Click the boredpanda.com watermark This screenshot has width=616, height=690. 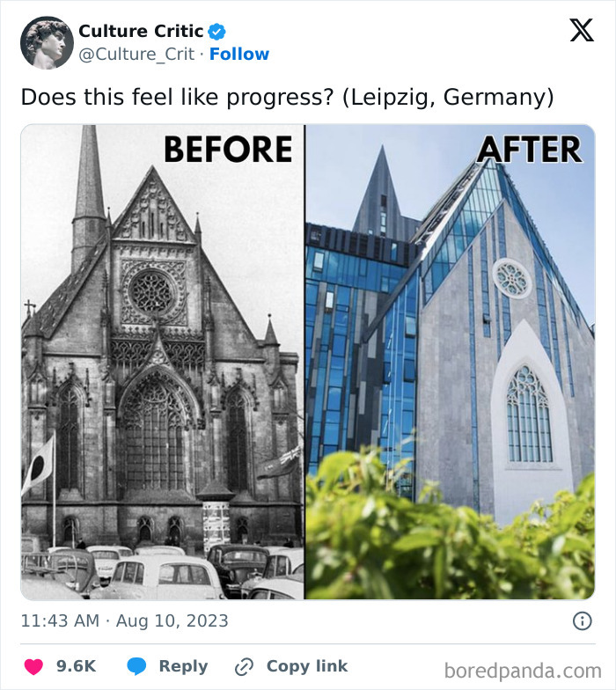[x=522, y=671]
